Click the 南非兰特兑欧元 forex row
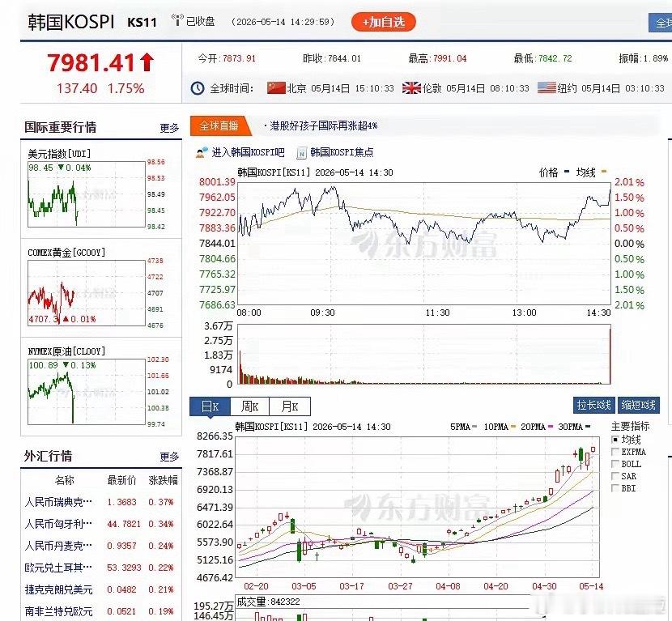Screen dimensions: 672x621 coord(101,611)
